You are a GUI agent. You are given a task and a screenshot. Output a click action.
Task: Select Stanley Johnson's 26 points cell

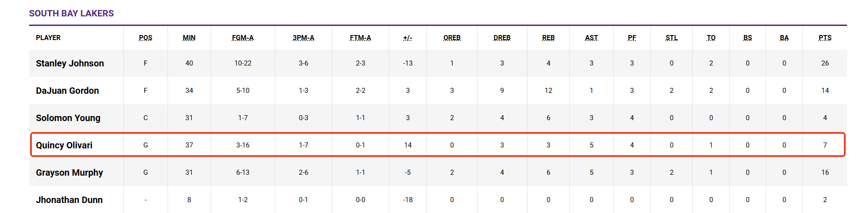pyautogui.click(x=825, y=63)
